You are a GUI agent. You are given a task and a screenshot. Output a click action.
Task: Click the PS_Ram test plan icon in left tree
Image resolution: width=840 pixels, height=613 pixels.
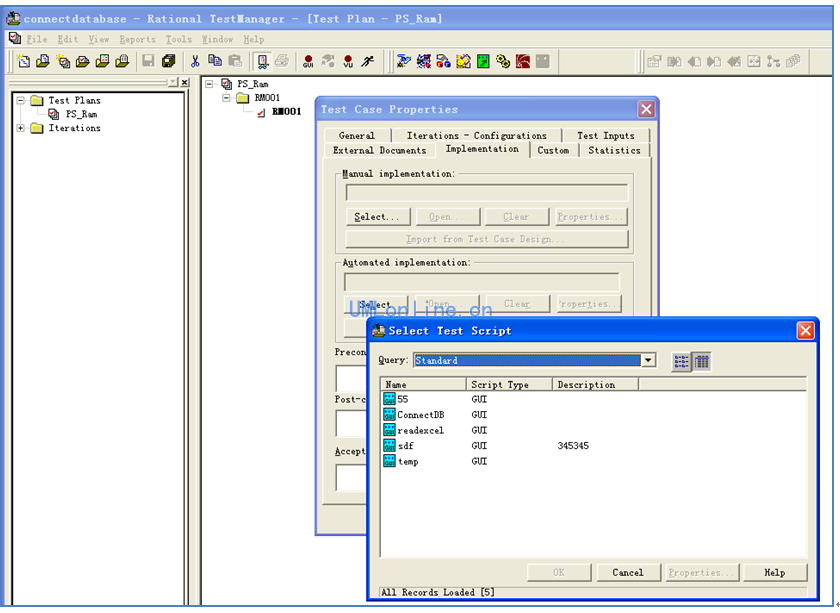[x=54, y=114]
